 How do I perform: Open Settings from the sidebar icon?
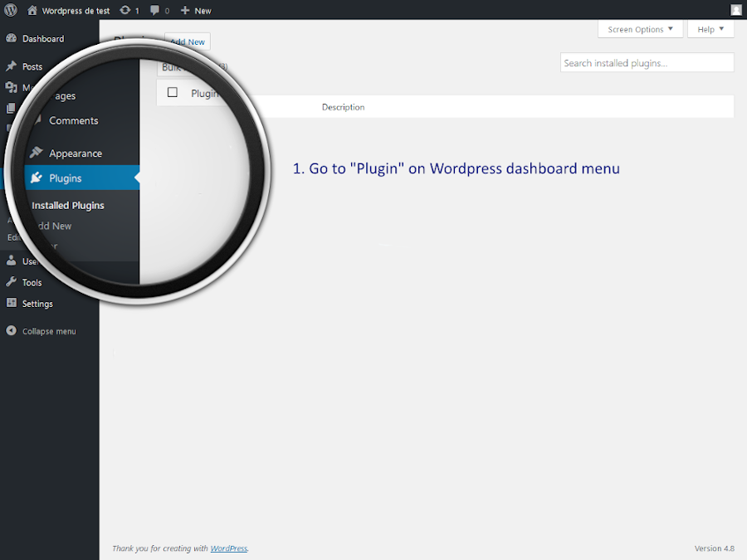[x=12, y=304]
